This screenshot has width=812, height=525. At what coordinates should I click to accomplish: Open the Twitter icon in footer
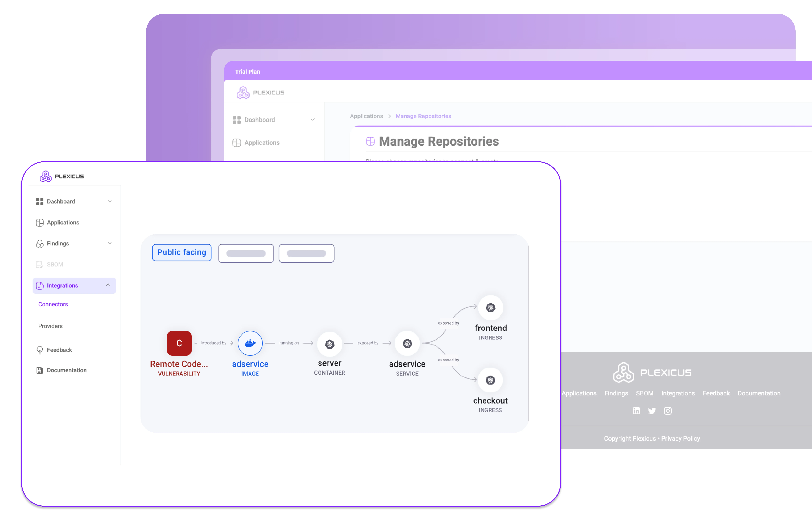(x=652, y=411)
